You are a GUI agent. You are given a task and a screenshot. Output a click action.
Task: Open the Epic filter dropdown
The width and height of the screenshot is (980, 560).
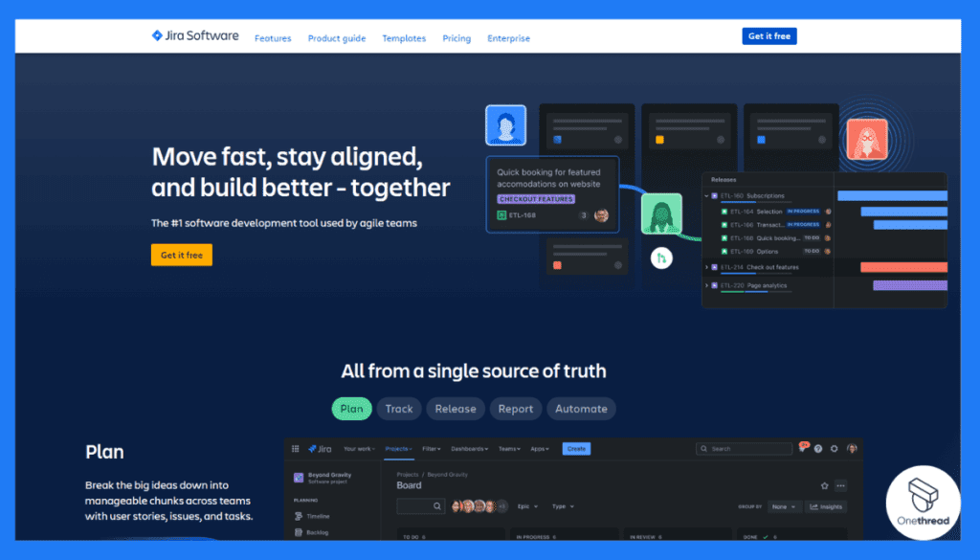(x=527, y=506)
